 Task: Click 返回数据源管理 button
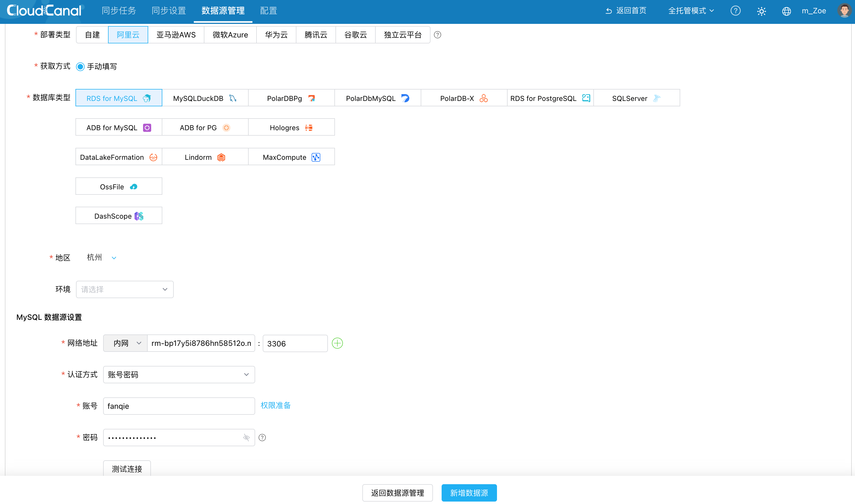397,492
